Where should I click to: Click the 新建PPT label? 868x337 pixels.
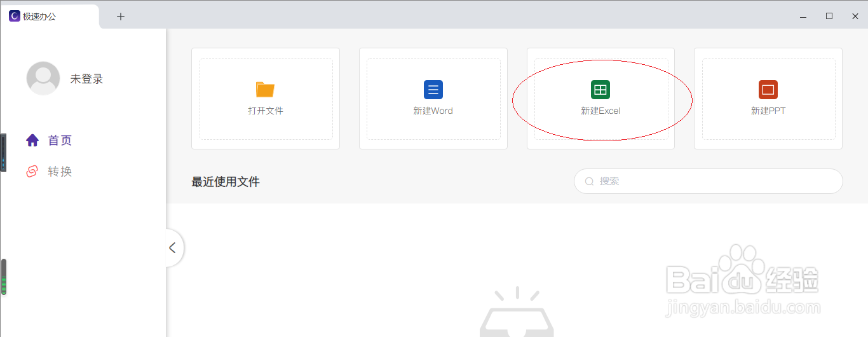click(768, 111)
